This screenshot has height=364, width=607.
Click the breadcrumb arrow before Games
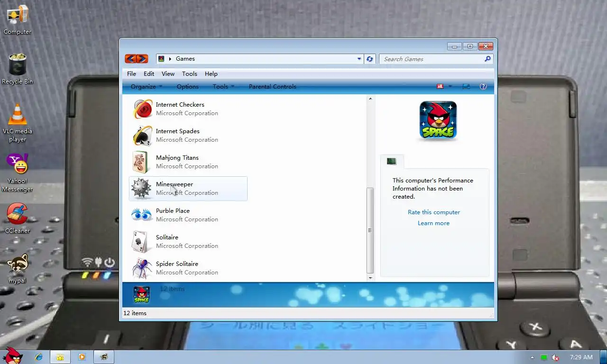pyautogui.click(x=170, y=59)
